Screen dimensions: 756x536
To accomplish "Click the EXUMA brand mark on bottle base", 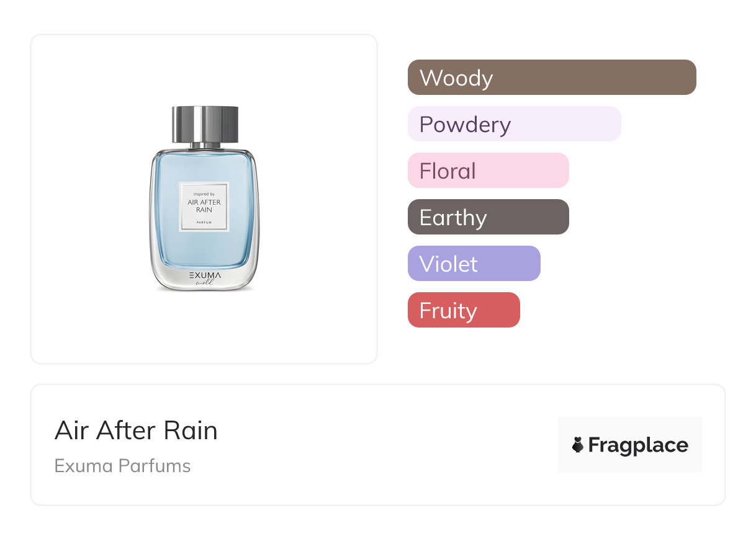I will tap(204, 274).
